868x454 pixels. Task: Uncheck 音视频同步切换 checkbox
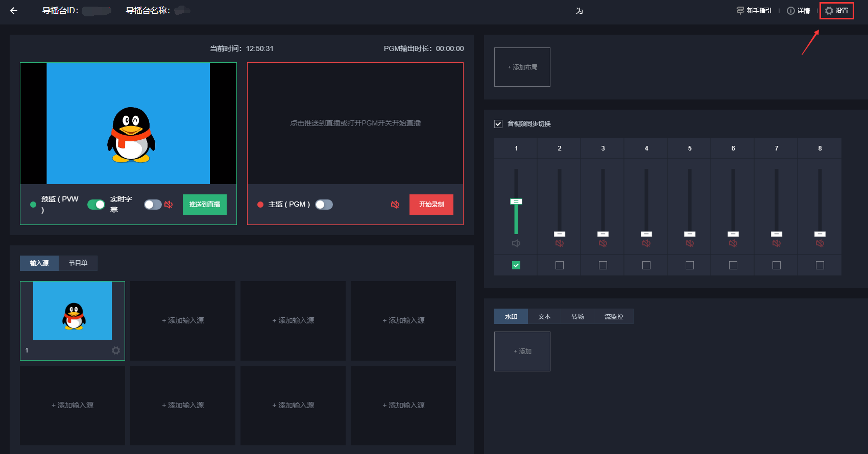(498, 124)
